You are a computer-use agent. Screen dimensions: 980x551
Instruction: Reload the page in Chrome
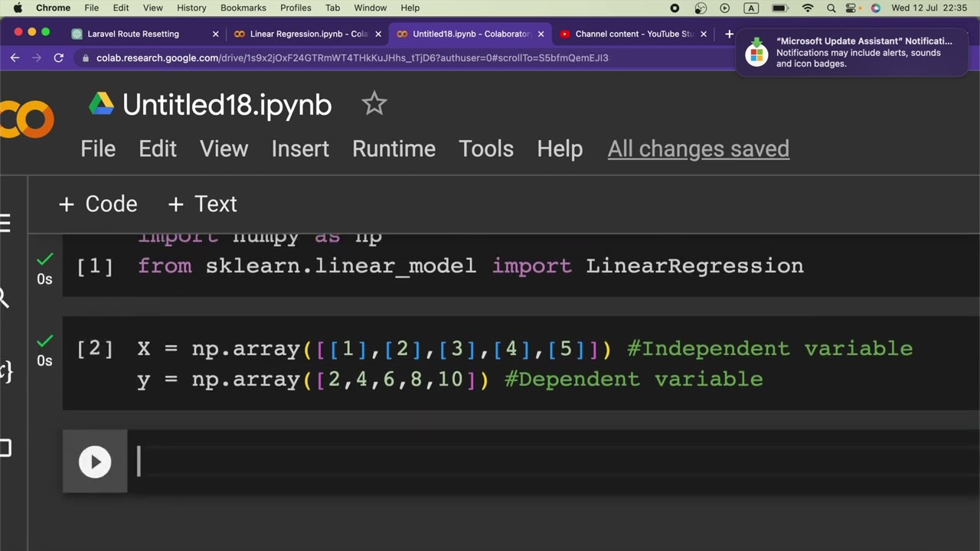coord(58,57)
